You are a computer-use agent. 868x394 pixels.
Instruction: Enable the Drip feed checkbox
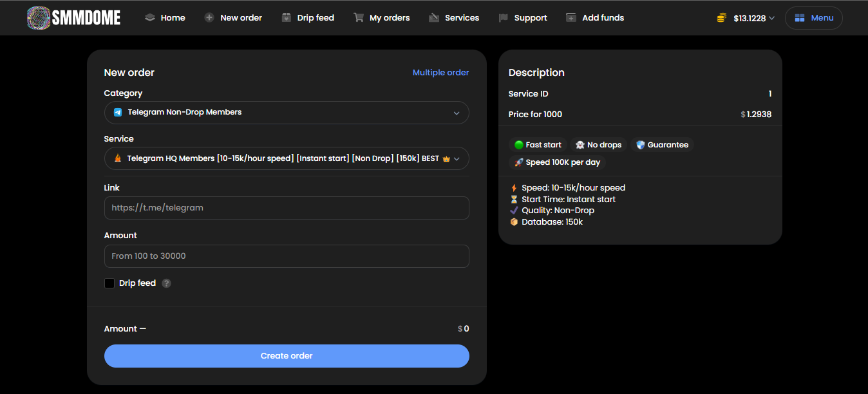[x=109, y=283]
